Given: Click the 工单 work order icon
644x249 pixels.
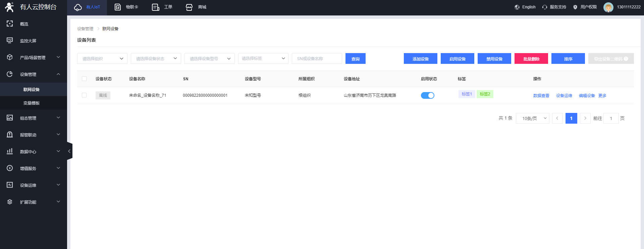Looking at the screenshot, I should (x=156, y=7).
